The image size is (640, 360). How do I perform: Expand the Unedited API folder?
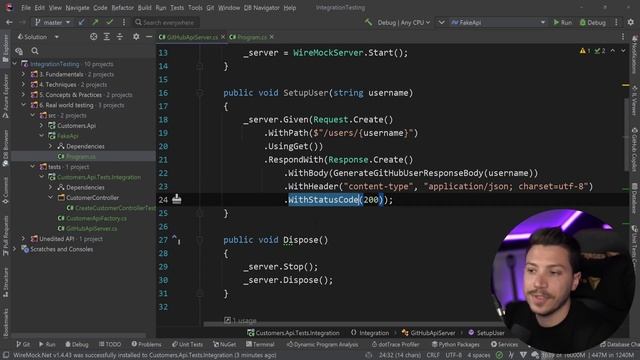[23, 239]
